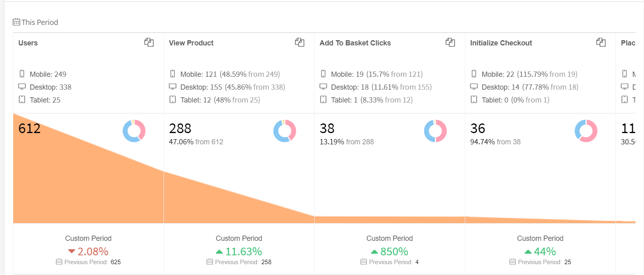The width and height of the screenshot is (644, 275).
Task: Click the View Product heading
Action: [x=191, y=43]
